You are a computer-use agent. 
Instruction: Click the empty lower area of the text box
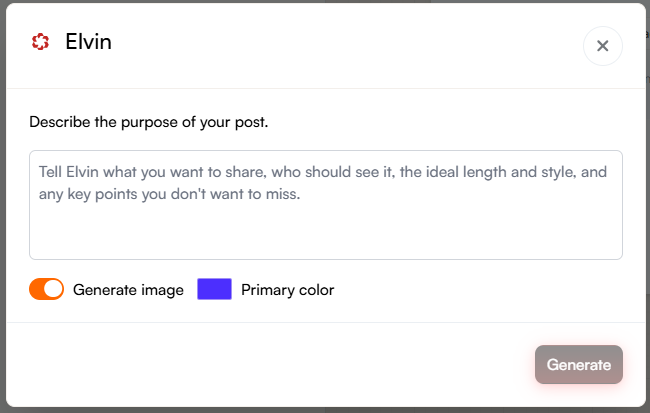point(325,235)
